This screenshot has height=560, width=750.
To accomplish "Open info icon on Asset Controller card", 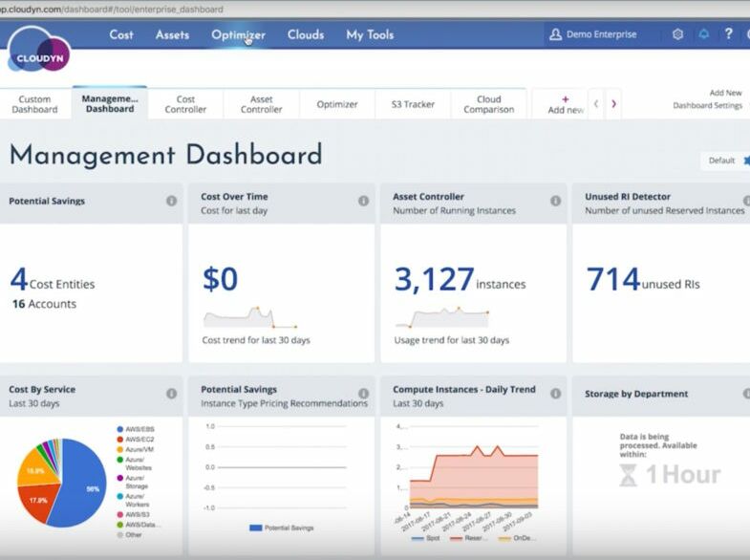I will (555, 201).
